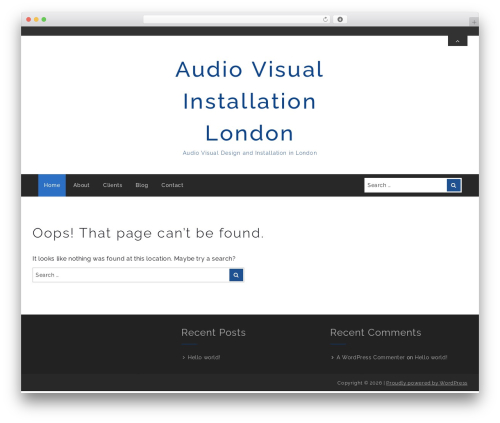The image size is (500, 423).
Task: Click the red close window button
Action: point(29,19)
